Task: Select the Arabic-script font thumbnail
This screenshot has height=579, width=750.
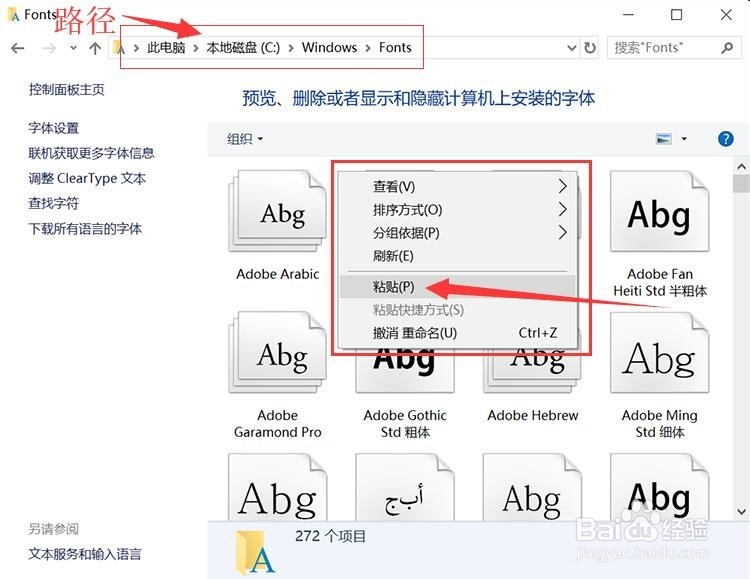Action: (405, 487)
